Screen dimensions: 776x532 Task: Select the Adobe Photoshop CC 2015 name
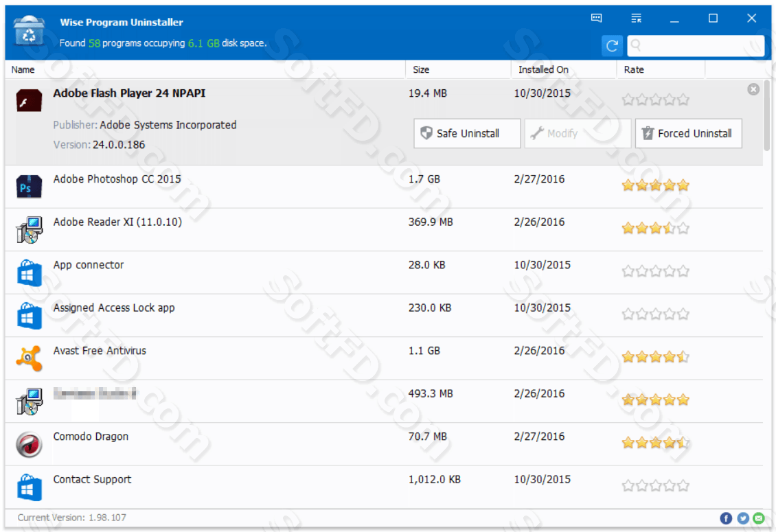coord(117,179)
